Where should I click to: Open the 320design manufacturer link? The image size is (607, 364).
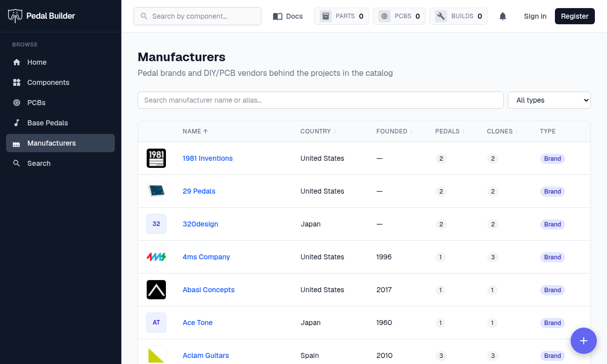coord(200,224)
